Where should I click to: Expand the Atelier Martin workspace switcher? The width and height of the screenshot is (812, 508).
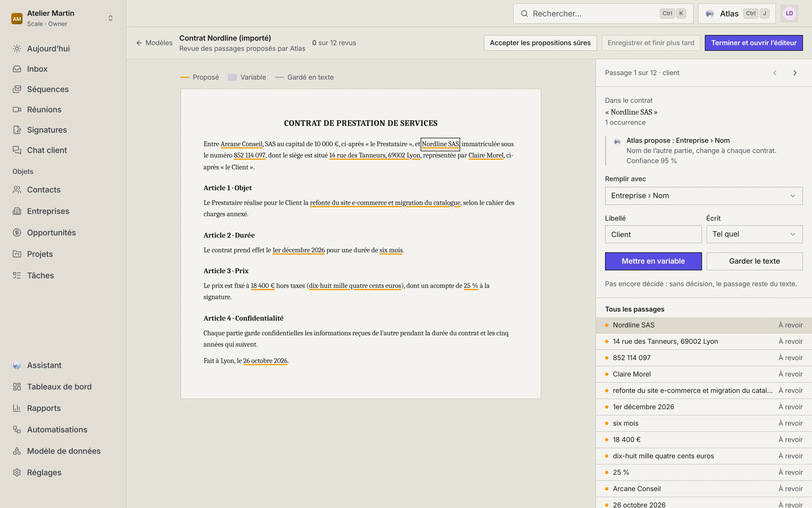(x=63, y=18)
